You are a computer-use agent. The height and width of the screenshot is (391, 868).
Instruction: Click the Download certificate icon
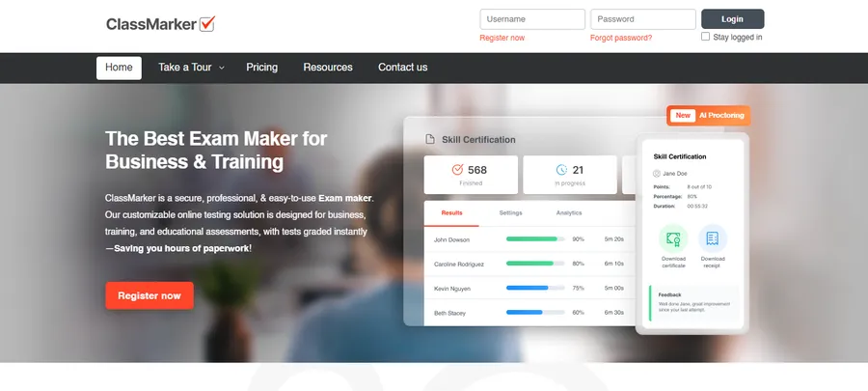(x=673, y=238)
